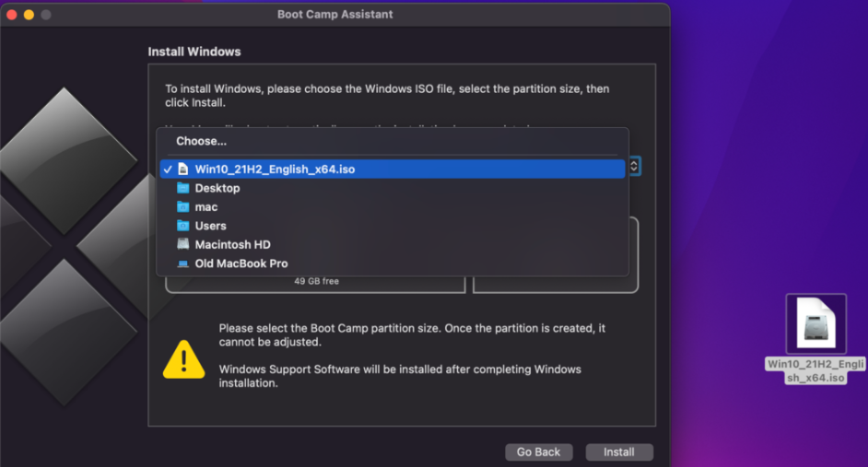Choose the Win10_21H2_English_x64.iso menu entry
Screen dimensions: 868x467
point(393,169)
